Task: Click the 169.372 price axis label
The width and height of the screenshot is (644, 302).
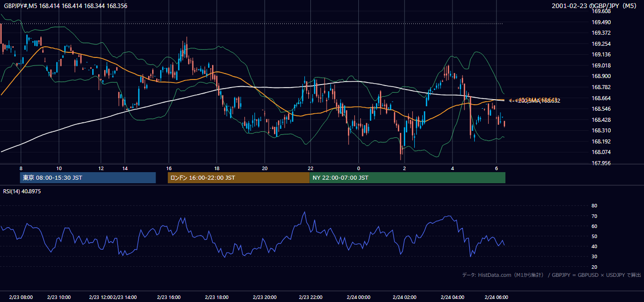Action: (601, 33)
